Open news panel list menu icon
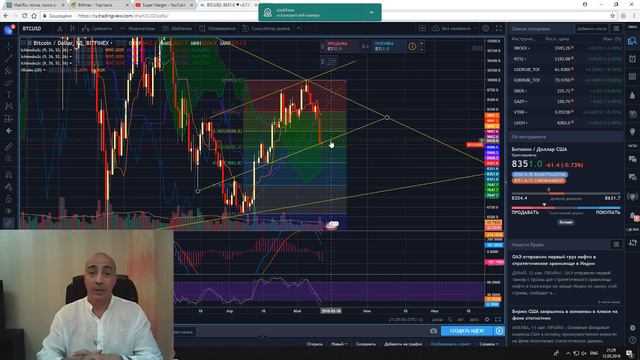The width and height of the screenshot is (640, 360). tap(616, 244)
